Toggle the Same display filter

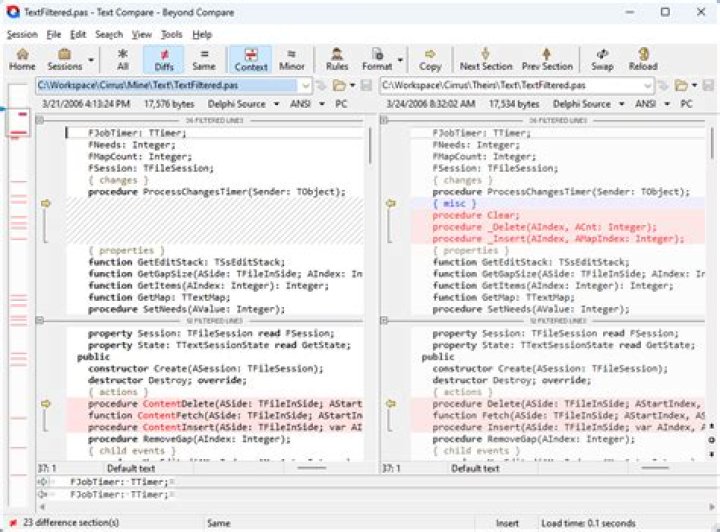[x=204, y=60]
